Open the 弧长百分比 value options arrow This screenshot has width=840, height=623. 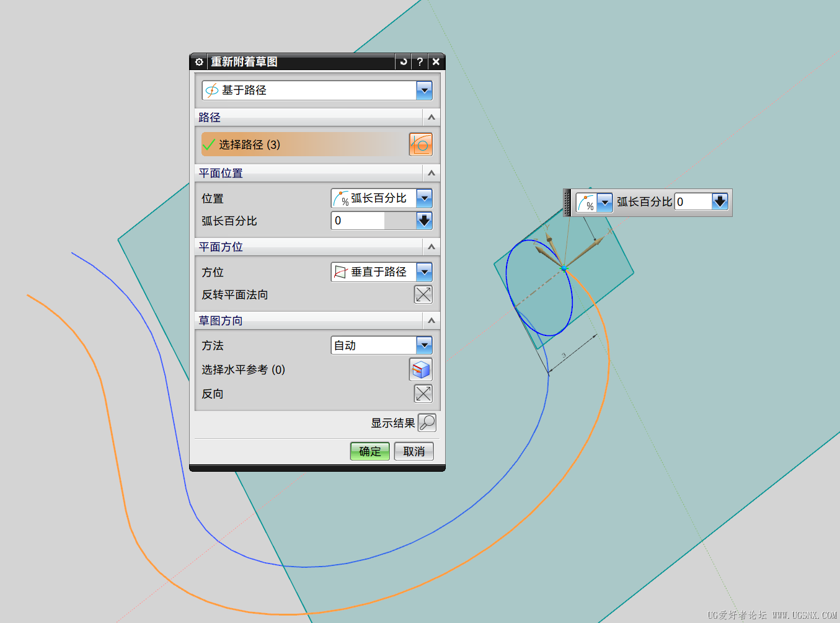pos(424,220)
